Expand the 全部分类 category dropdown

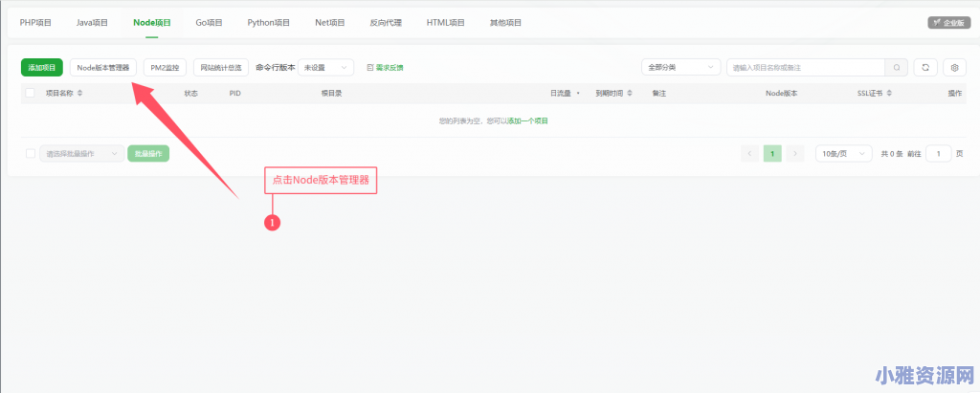click(x=681, y=68)
